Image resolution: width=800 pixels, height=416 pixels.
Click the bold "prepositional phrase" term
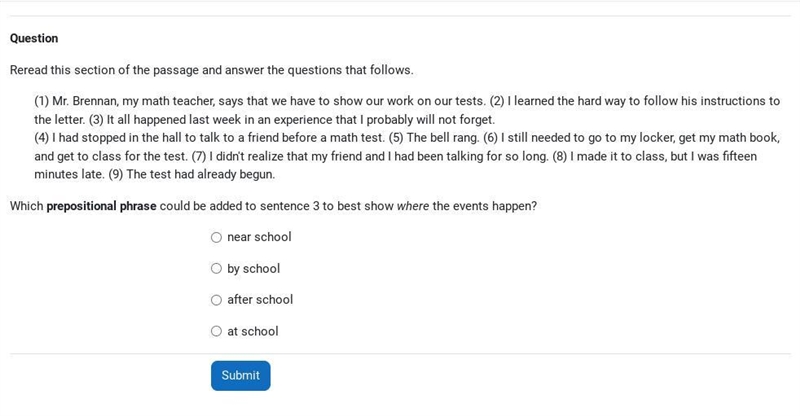click(101, 206)
